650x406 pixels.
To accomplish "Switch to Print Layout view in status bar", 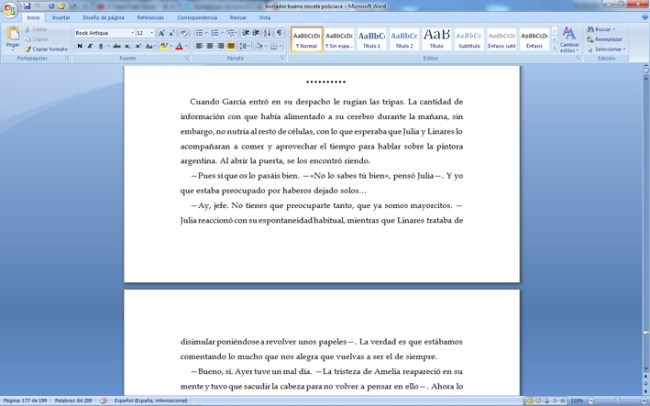I will [x=530, y=401].
